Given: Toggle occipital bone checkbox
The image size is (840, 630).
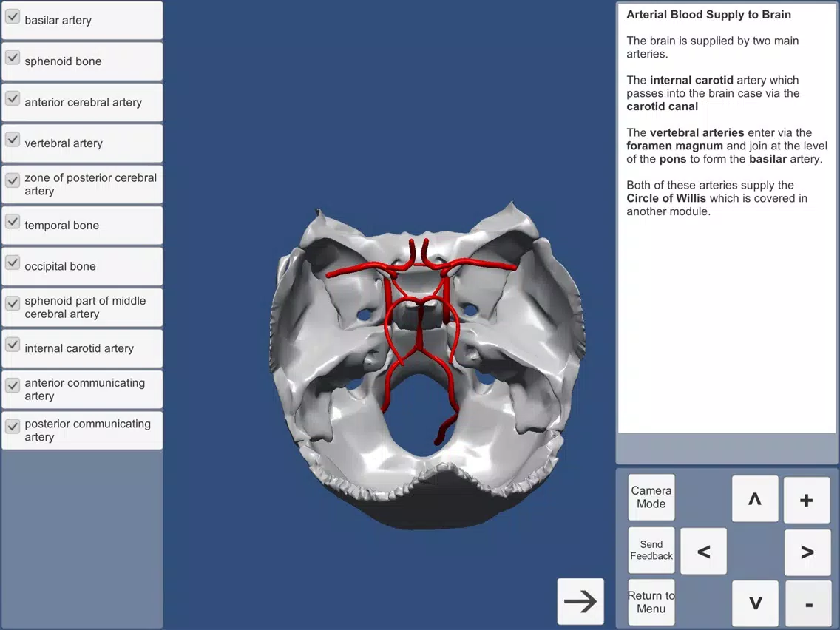Looking at the screenshot, I should click(x=13, y=262).
